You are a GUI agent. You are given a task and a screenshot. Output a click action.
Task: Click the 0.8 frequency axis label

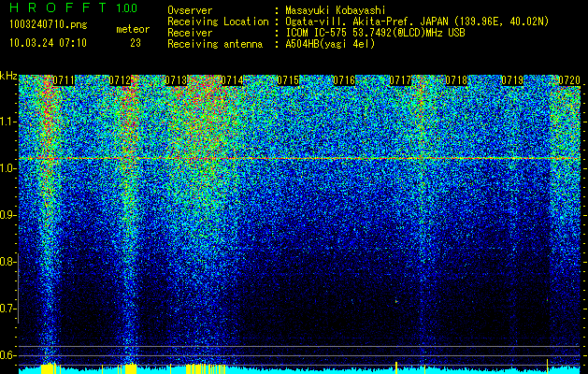pos(7,262)
